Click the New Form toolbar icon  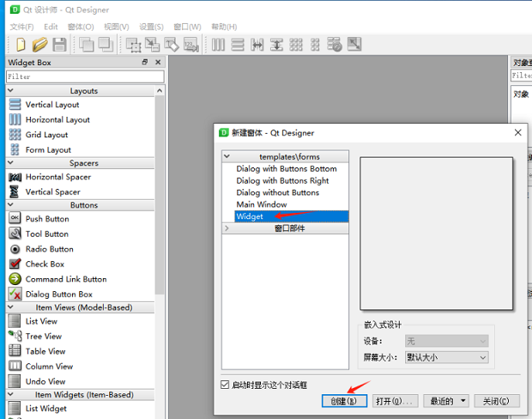point(21,45)
